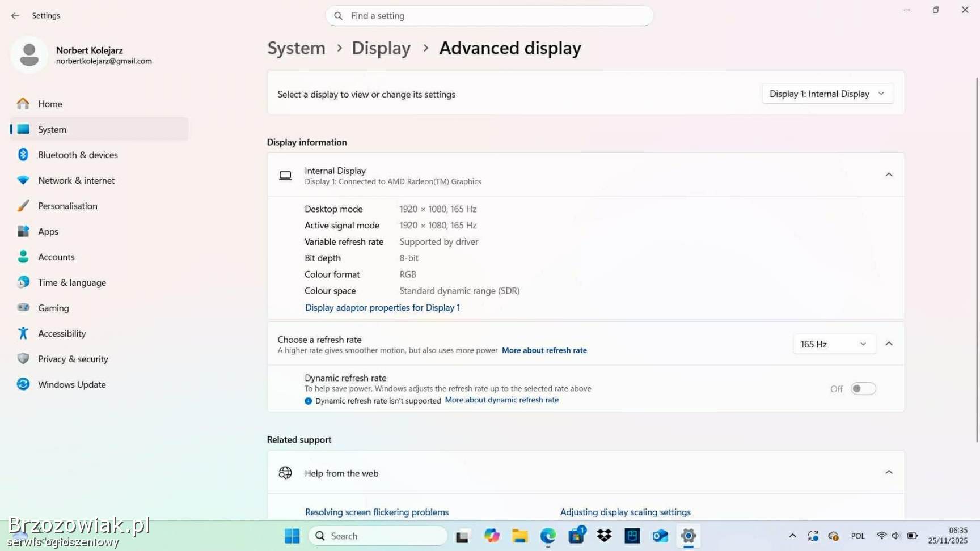Open File Explorer from the taskbar
The width and height of the screenshot is (980, 551).
(x=519, y=536)
